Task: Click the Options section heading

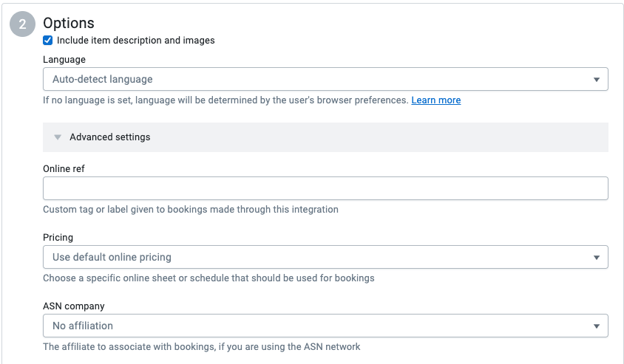Action: (69, 24)
